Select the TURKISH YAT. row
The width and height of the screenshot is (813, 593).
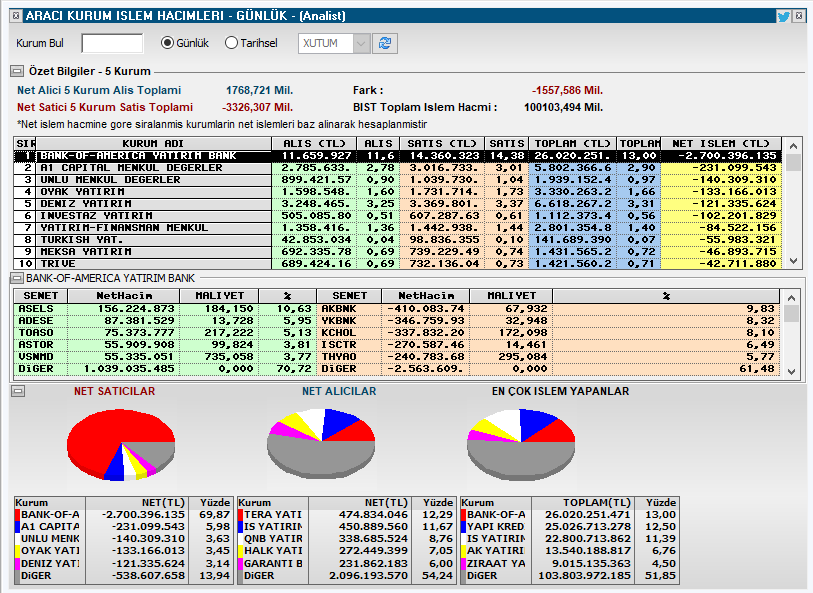[397, 239]
